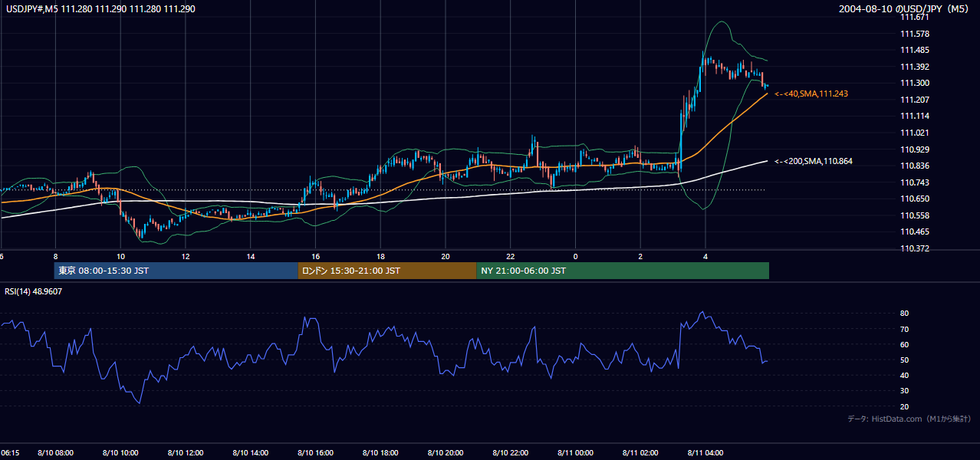Click the 8/11 04:00 bottom time label
Viewport: 980px width, 460px height.
[705, 453]
